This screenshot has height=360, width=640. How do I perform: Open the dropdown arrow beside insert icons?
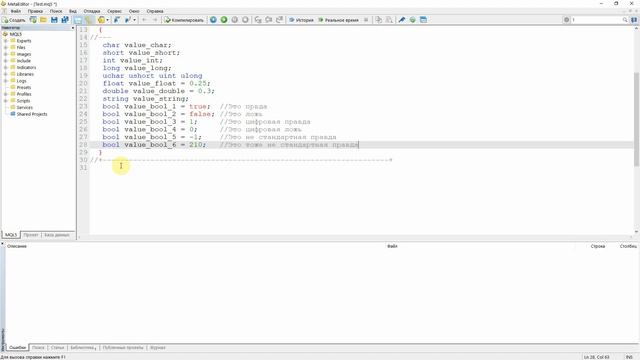134,20
